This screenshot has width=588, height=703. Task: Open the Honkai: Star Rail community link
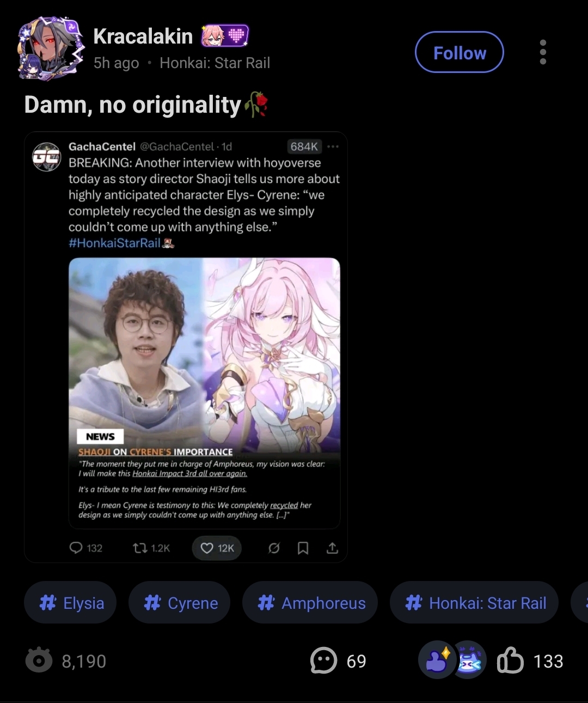point(215,63)
